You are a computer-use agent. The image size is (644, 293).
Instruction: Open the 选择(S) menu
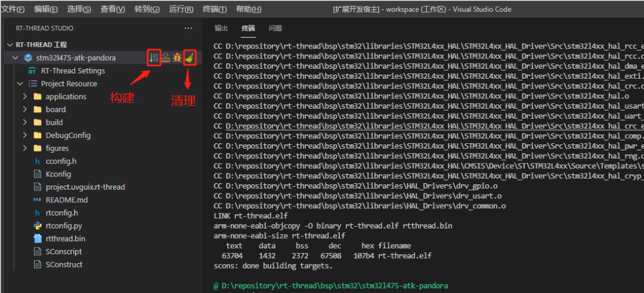click(x=79, y=9)
